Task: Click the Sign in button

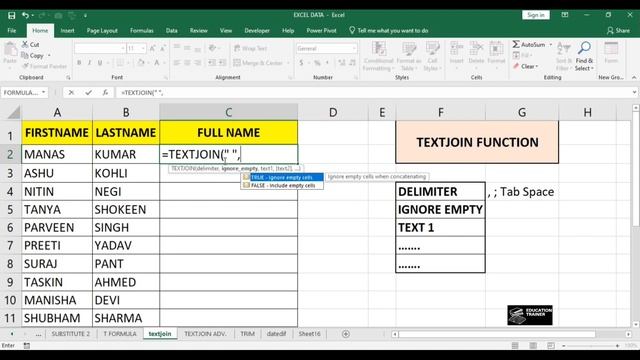Action: tap(536, 15)
